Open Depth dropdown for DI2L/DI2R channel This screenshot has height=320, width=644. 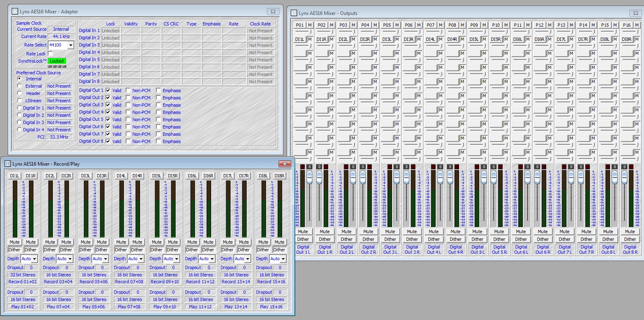[x=70, y=259]
